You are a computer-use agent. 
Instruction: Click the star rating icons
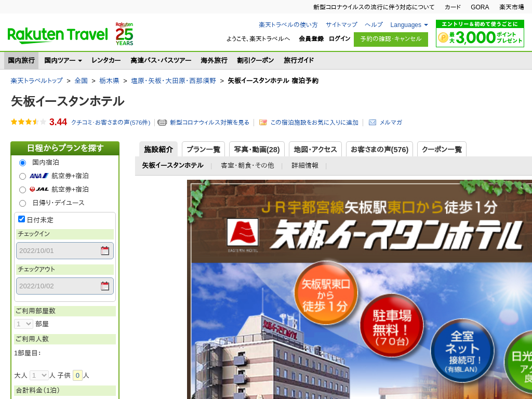pos(29,122)
